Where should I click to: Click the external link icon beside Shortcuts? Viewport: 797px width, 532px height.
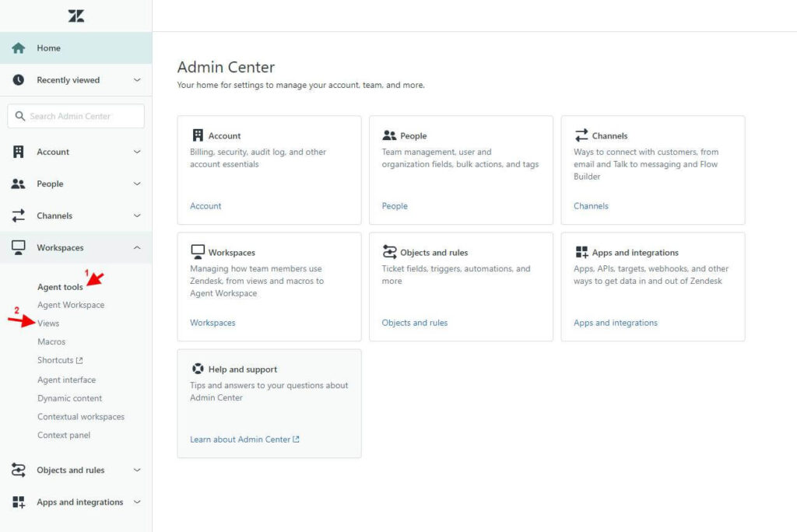79,360
